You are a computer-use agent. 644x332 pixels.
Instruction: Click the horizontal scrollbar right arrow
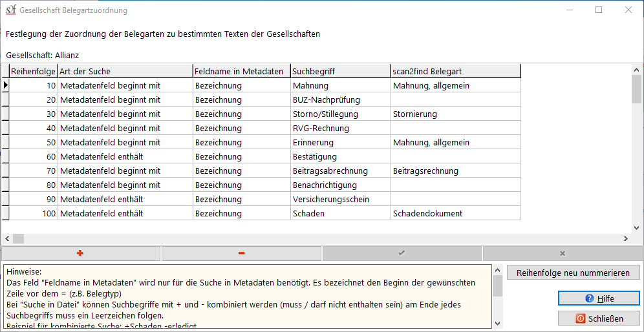[x=625, y=239]
